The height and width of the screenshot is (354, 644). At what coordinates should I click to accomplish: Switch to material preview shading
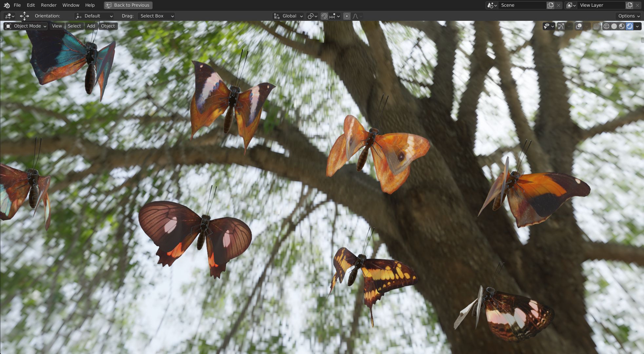pos(622,26)
